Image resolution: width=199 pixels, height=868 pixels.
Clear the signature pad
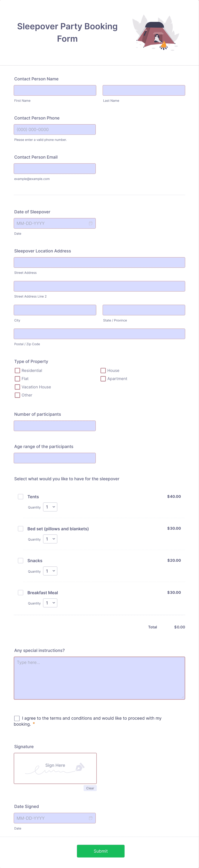coord(90,788)
